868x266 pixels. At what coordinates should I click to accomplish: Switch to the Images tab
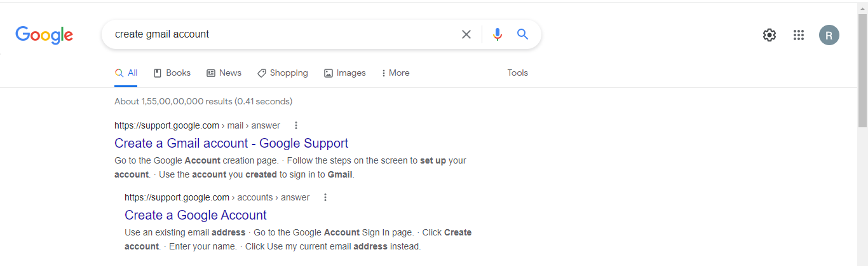(x=345, y=73)
